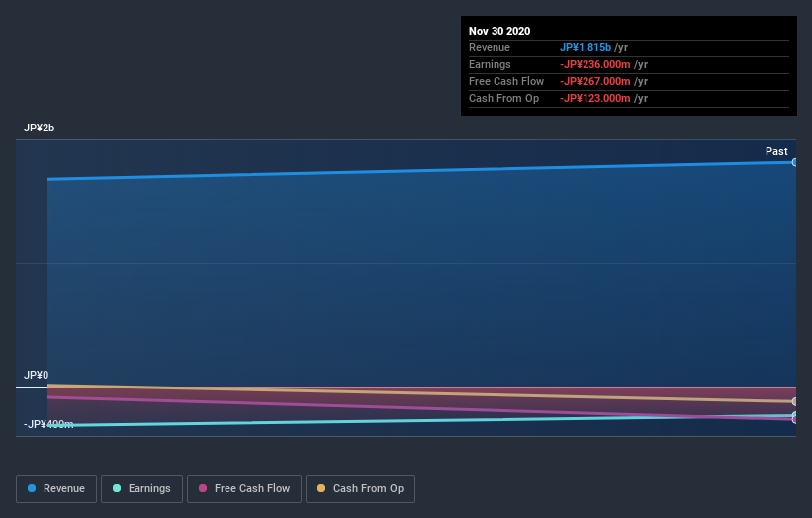Click the Earnings row label in tooltip

pyautogui.click(x=490, y=64)
